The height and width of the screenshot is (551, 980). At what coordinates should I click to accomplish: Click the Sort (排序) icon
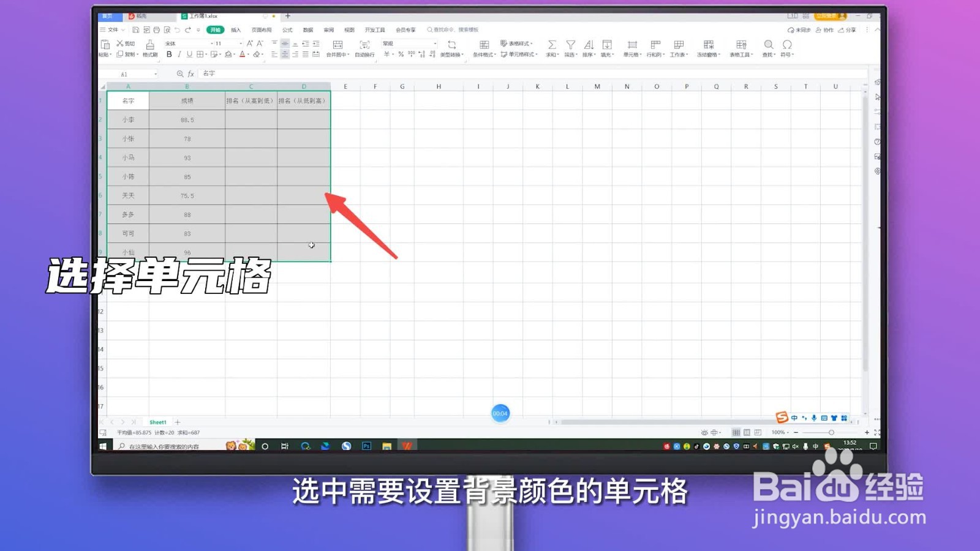(x=589, y=45)
